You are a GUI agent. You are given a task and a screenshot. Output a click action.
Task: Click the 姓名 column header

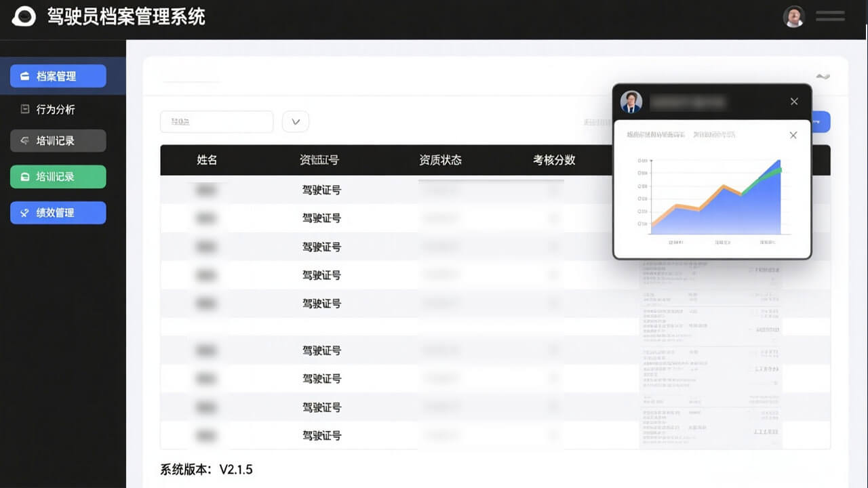tap(207, 160)
